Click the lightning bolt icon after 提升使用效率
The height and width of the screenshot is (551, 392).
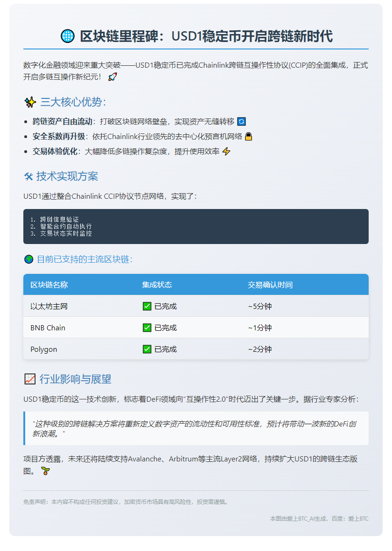(226, 152)
